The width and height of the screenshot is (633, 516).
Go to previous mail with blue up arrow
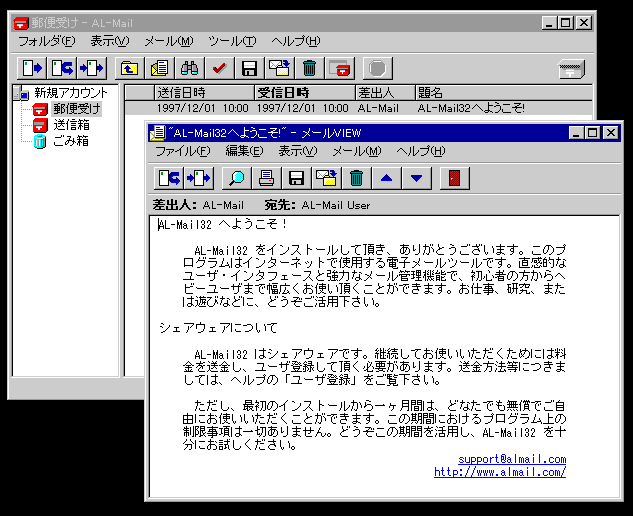386,178
